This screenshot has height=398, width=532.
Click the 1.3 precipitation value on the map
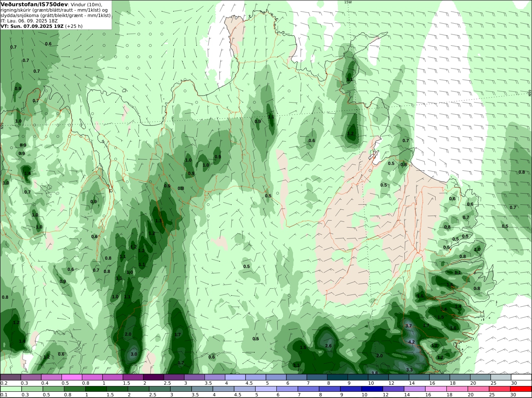coord(158,221)
